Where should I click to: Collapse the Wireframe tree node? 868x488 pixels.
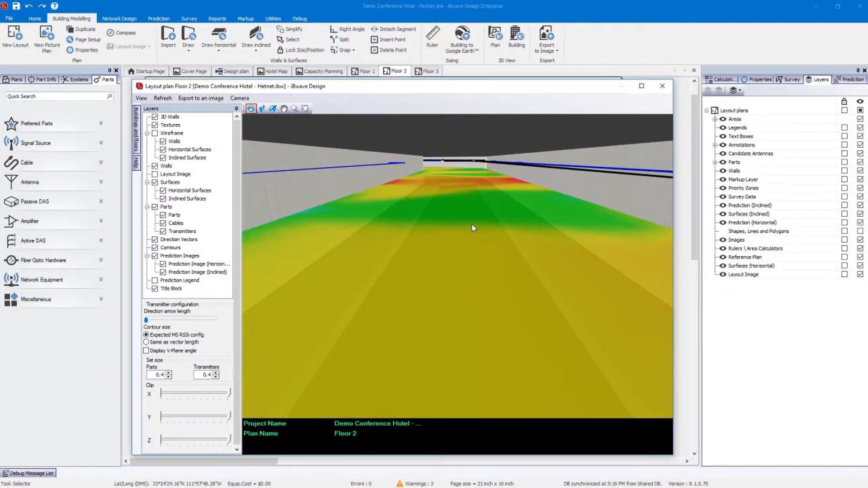tap(147, 133)
